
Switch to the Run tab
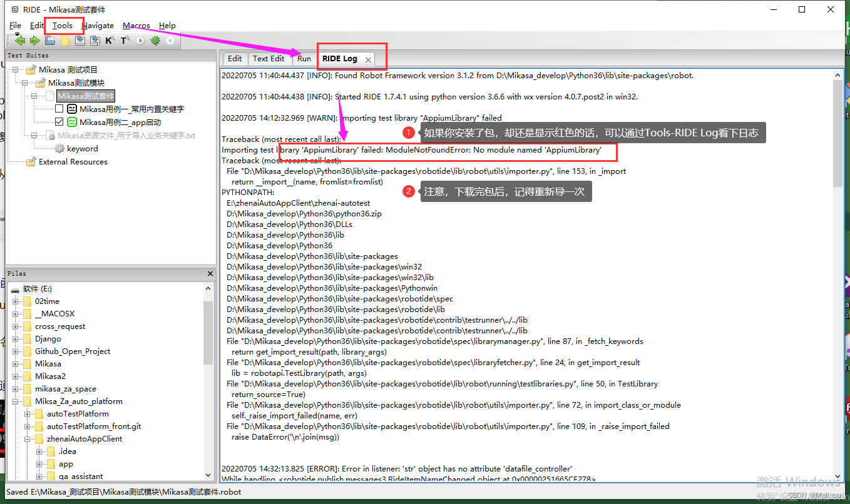[304, 58]
